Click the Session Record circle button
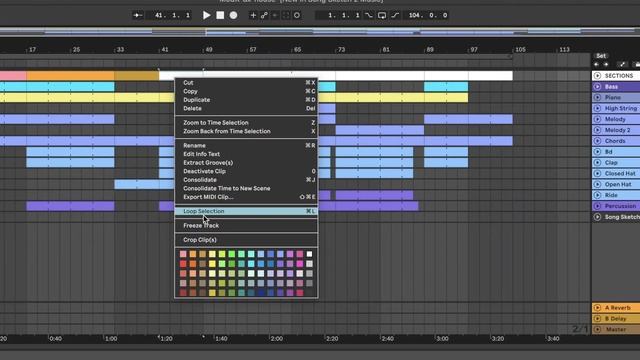Screen dimensions: 640x360 tap(297, 15)
